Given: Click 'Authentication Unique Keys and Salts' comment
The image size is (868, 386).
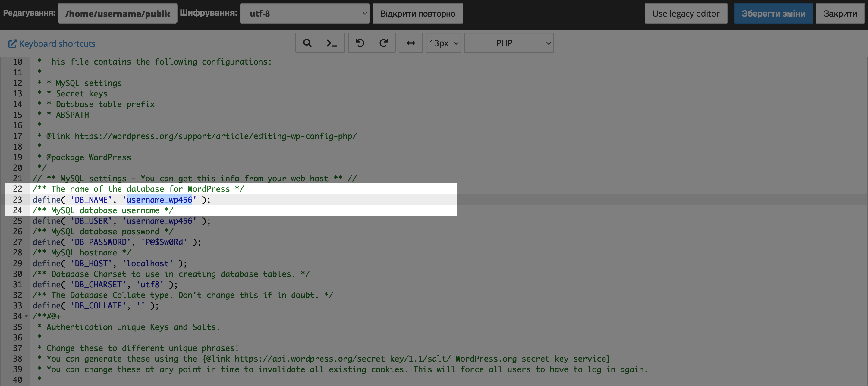Looking at the screenshot, I should click(133, 327).
